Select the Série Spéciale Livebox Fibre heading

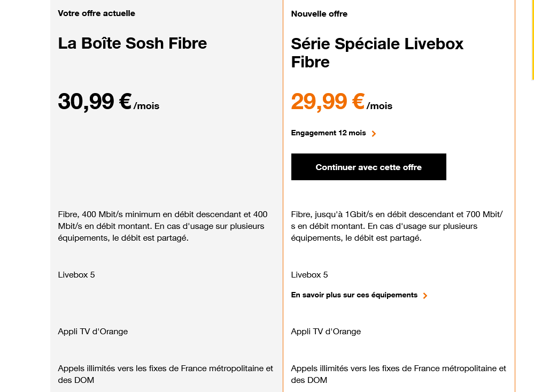(x=377, y=52)
